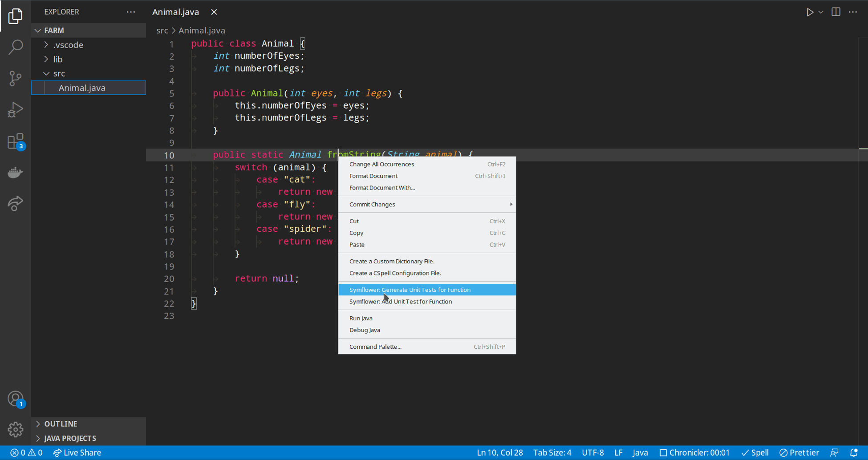Close the Animal.java tab
868x460 pixels.
214,12
